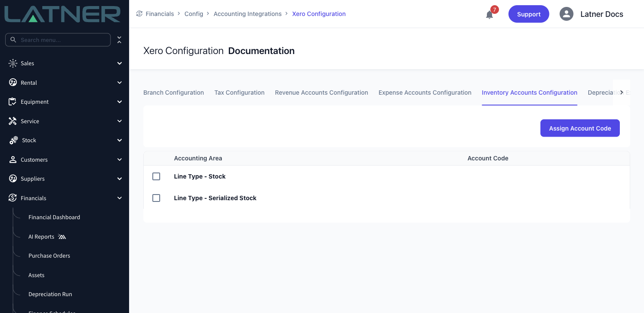Image resolution: width=644 pixels, height=313 pixels.
Task: Click the Equipment menu icon
Action: point(13,102)
